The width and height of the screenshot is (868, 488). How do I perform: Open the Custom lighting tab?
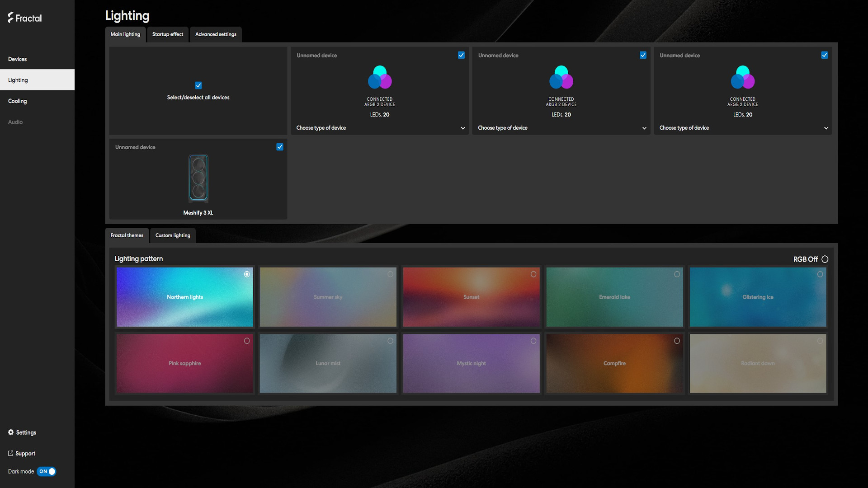click(x=173, y=235)
